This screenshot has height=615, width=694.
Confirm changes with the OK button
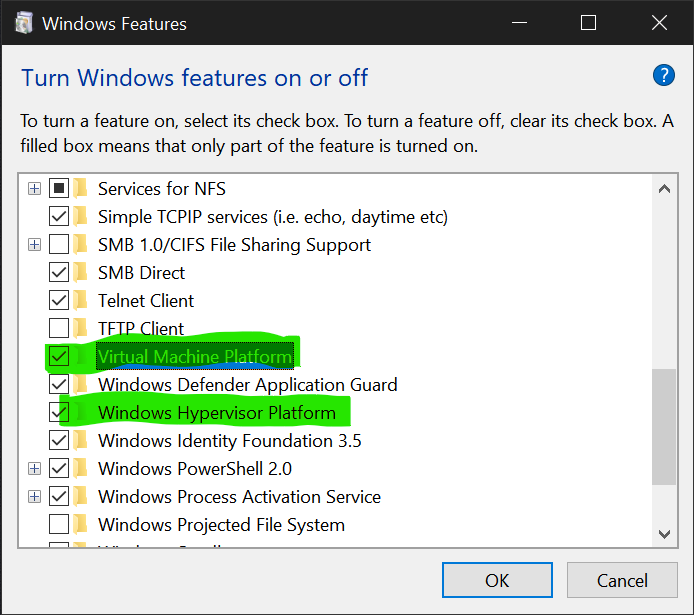click(497, 580)
